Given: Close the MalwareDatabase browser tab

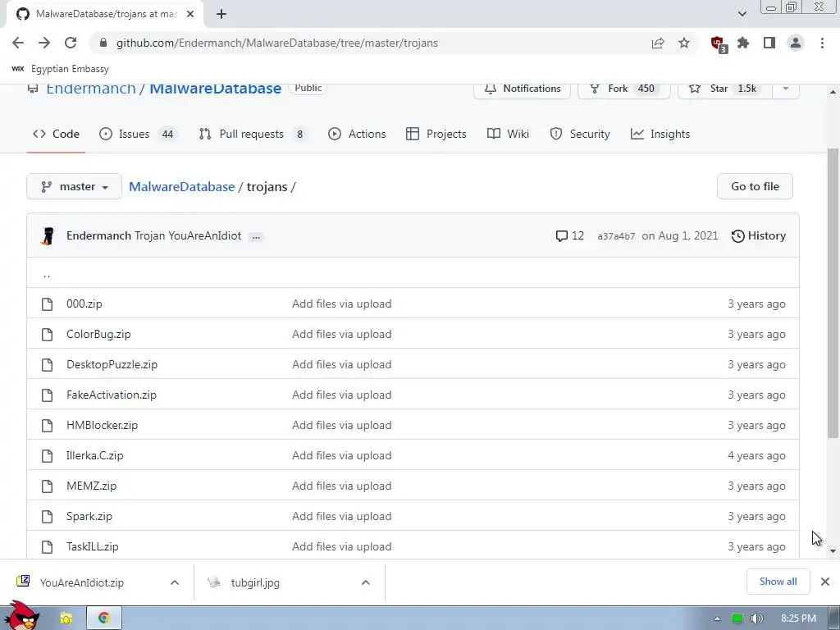Looking at the screenshot, I should point(190,14).
